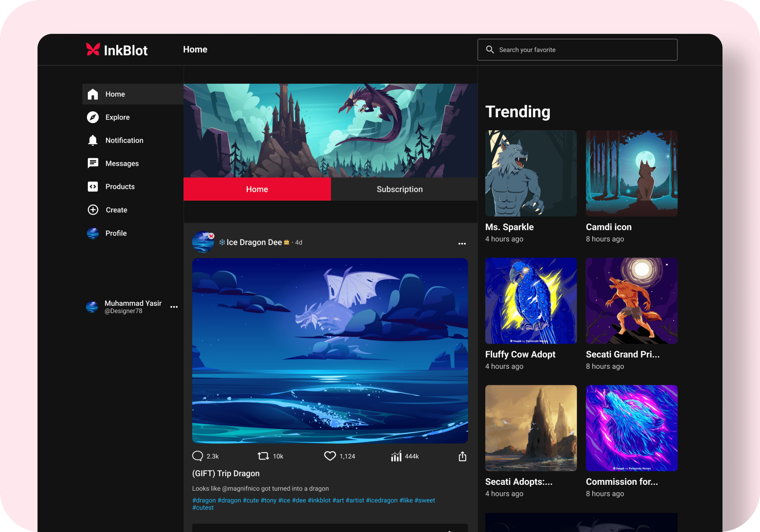Click the Products code box icon
The width and height of the screenshot is (760, 532).
tap(93, 187)
